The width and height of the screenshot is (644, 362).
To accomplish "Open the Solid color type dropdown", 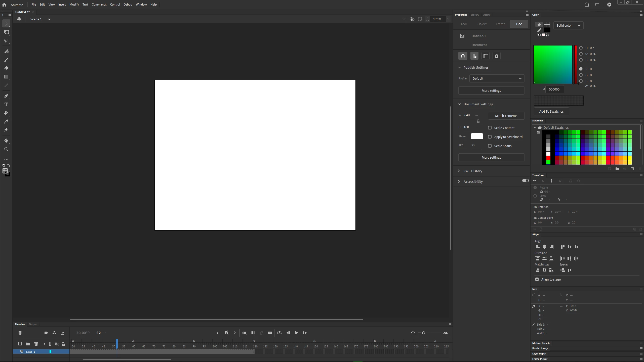I will tap(568, 25).
